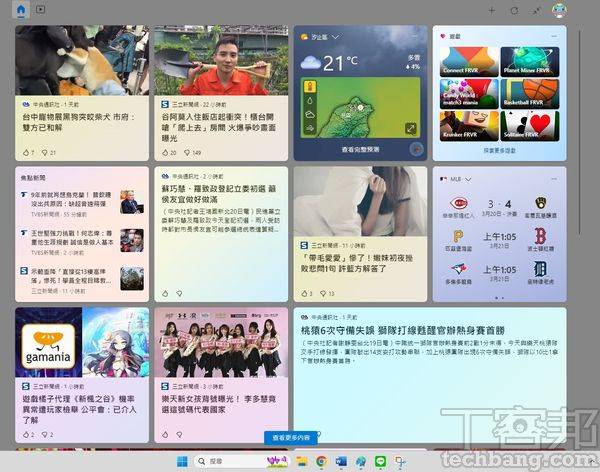Refresh the widgets feed
Screen dimensions: 600x472
tap(515, 11)
